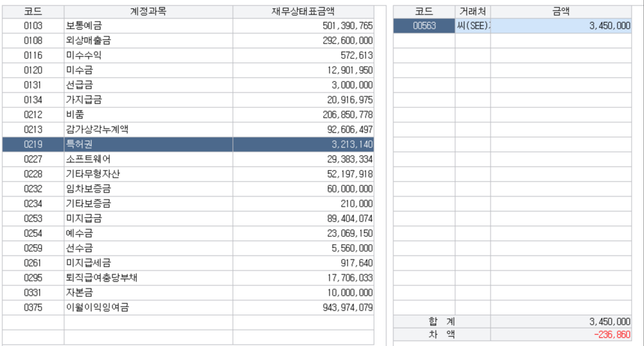This screenshot has width=644, height=346.
Task: Select the 소프트웨어 account name cell
Action: 89,159
